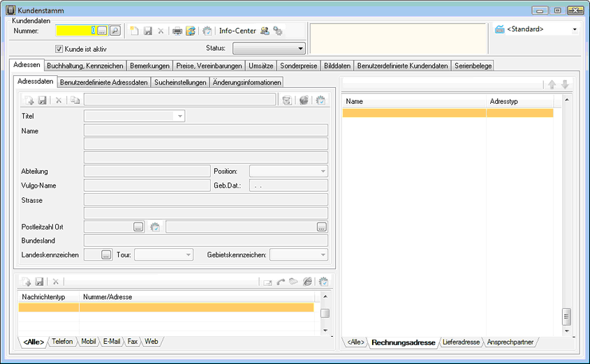
Task: Expand the Tour dropdown
Action: [x=188, y=255]
